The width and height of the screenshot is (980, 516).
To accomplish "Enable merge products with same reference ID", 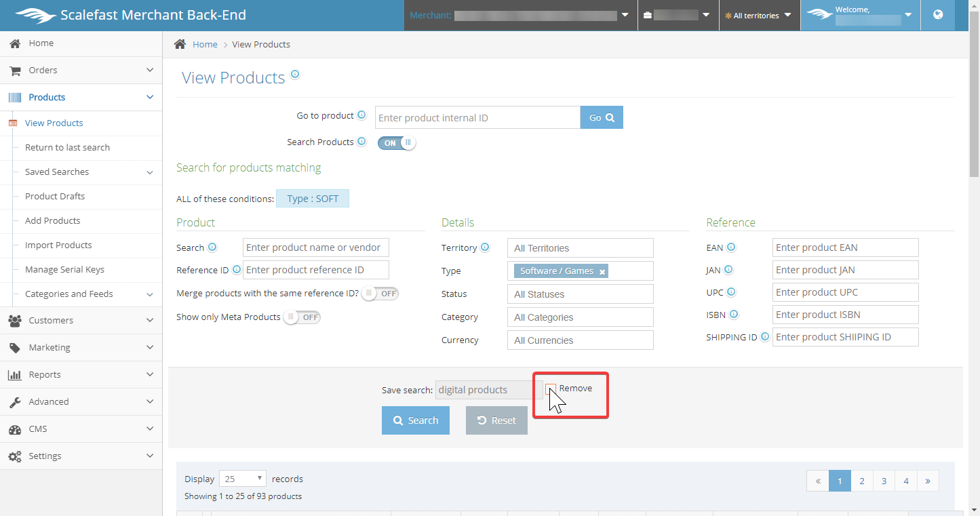I will pos(380,294).
